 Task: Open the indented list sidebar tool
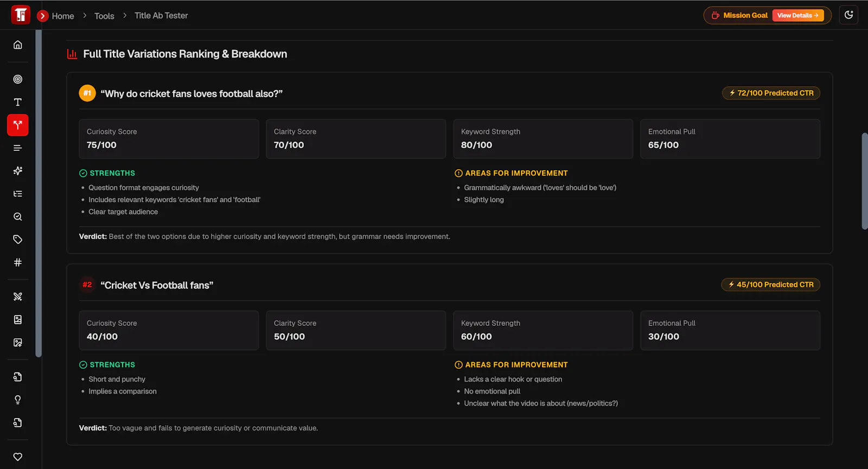point(18,194)
